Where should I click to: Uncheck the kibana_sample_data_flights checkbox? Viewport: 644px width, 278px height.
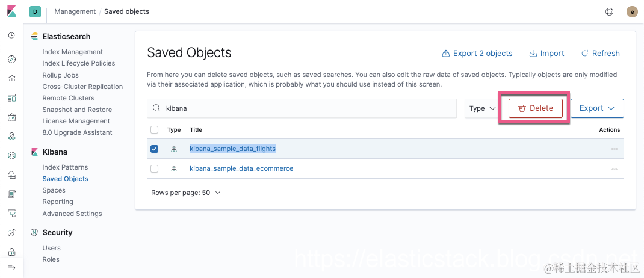pyautogui.click(x=155, y=149)
